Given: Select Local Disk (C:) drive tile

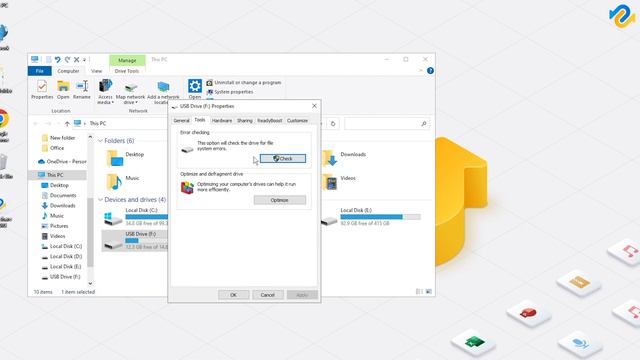Looking at the screenshot, I should coord(135,216).
